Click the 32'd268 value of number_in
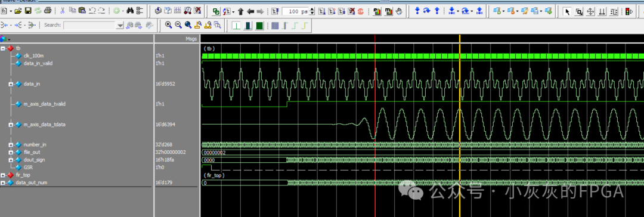644x217 pixels. [x=163, y=144]
